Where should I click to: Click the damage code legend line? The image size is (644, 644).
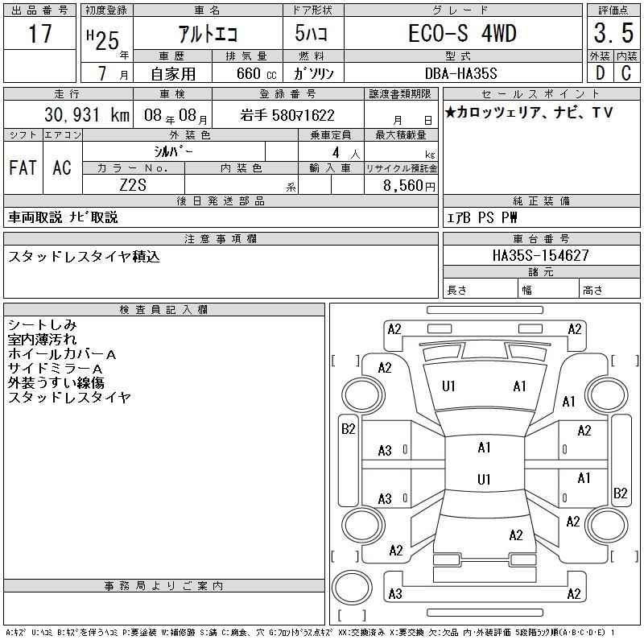(310, 633)
